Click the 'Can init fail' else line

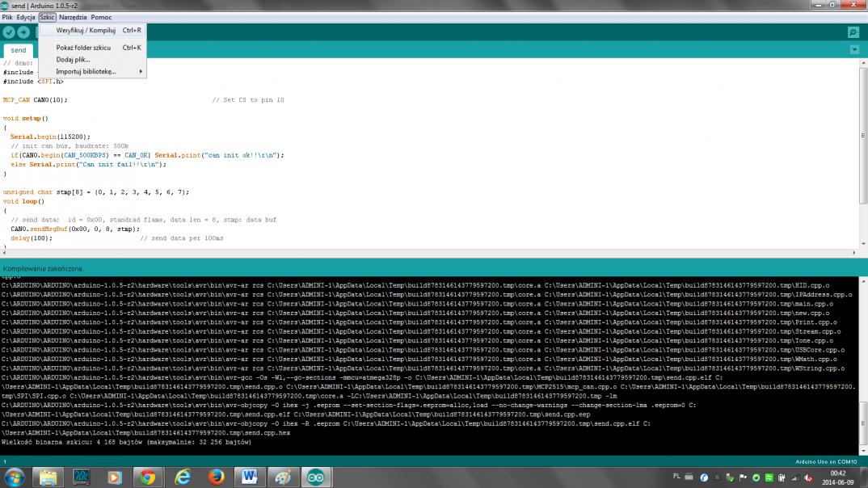[x=89, y=164]
